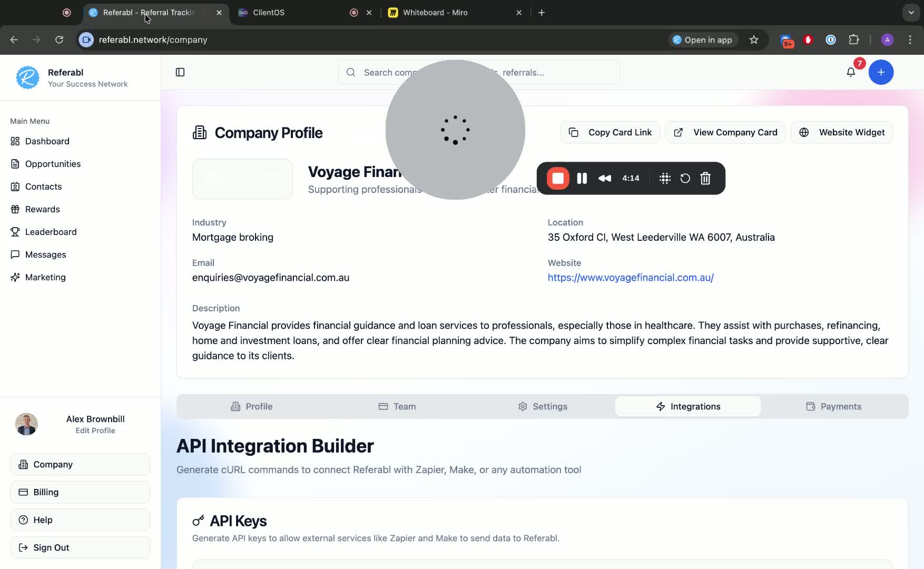Image resolution: width=924 pixels, height=569 pixels.
Task: Click the Referabl logo
Action: click(x=27, y=77)
